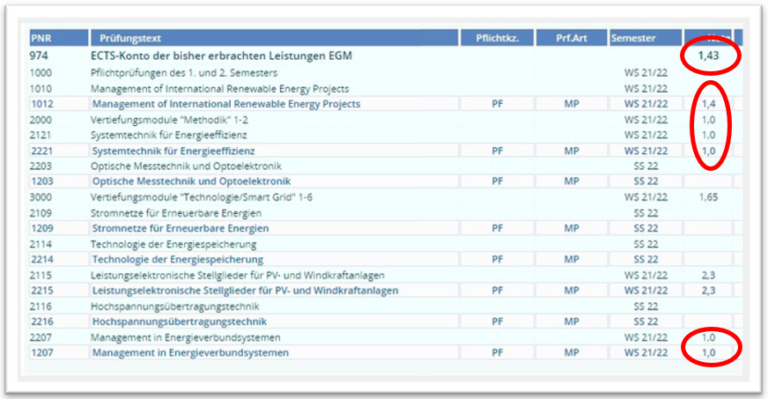
Task: Select PNR number 2000
Action: tap(41, 119)
